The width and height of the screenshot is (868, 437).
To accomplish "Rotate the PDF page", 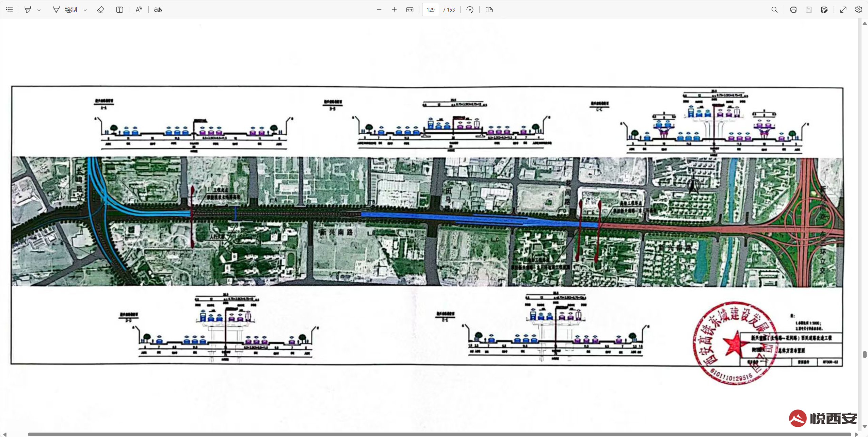I will [470, 10].
